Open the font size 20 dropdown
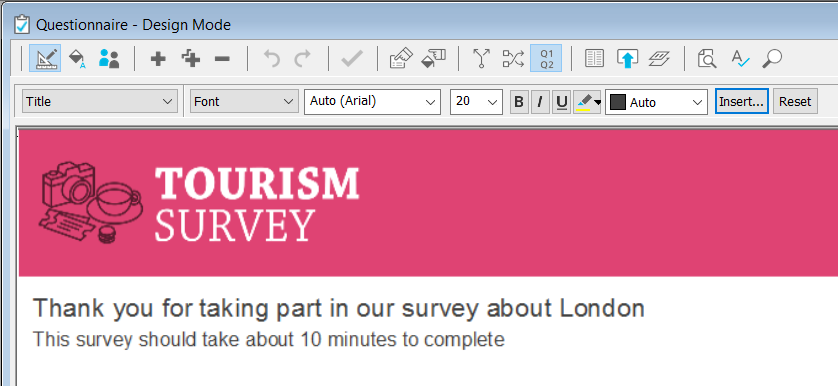838x386 pixels. 476,102
